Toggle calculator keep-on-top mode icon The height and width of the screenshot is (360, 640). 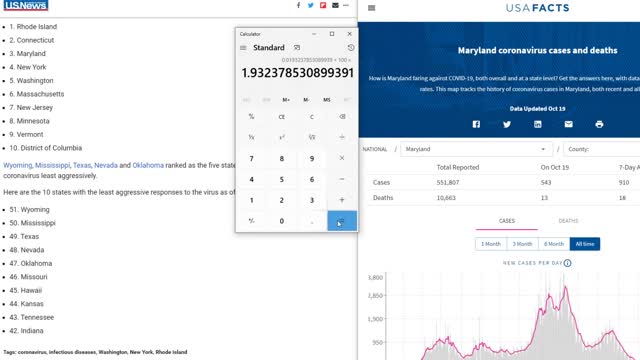tap(297, 48)
